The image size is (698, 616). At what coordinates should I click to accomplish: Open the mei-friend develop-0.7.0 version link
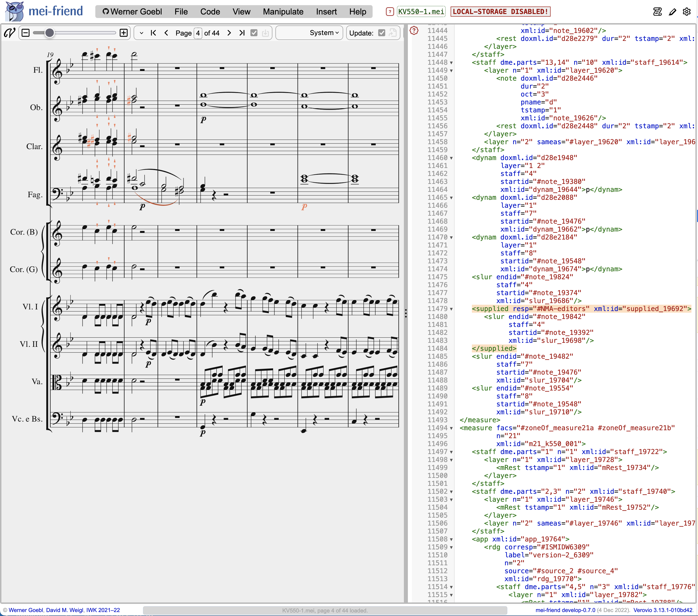pyautogui.click(x=565, y=610)
